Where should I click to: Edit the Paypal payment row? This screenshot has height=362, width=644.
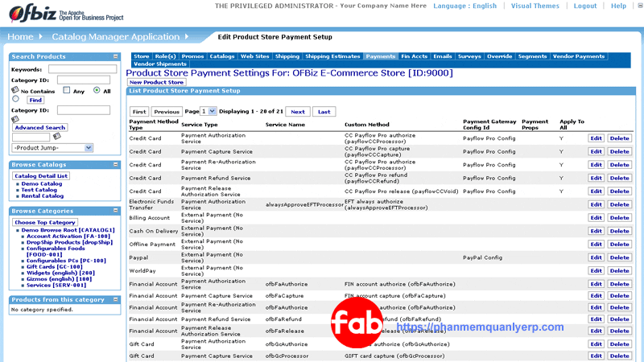pos(596,257)
